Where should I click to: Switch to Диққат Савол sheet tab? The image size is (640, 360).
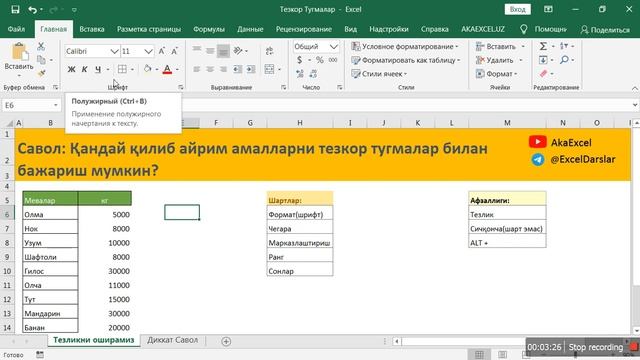click(x=172, y=340)
